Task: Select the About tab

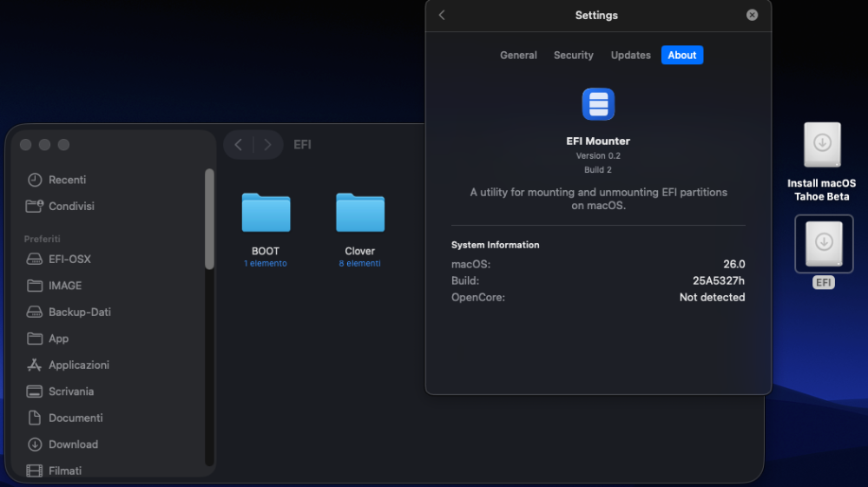Action: coord(682,55)
